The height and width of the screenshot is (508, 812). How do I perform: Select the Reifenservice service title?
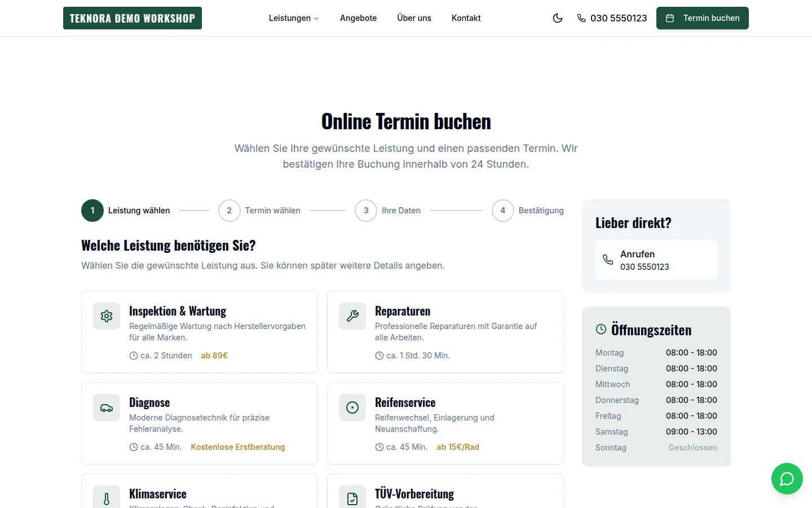(405, 402)
